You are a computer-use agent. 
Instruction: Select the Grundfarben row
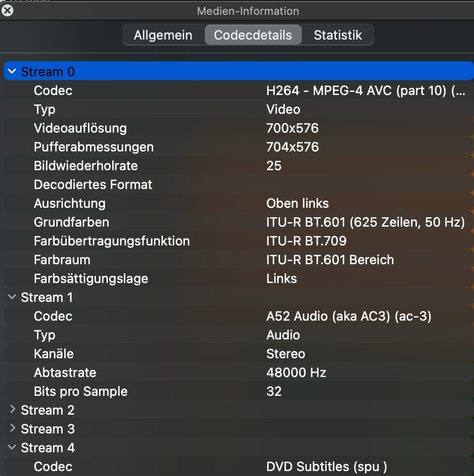(71, 222)
